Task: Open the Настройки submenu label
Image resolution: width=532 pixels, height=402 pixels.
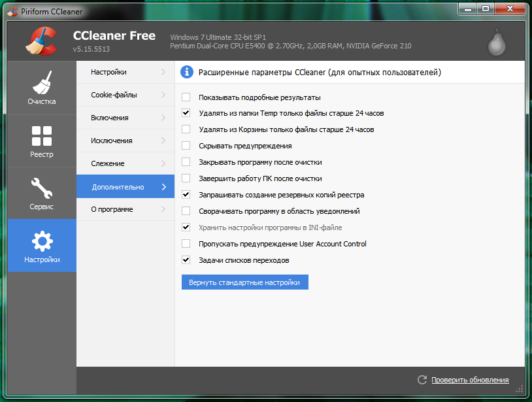Action: (108, 72)
